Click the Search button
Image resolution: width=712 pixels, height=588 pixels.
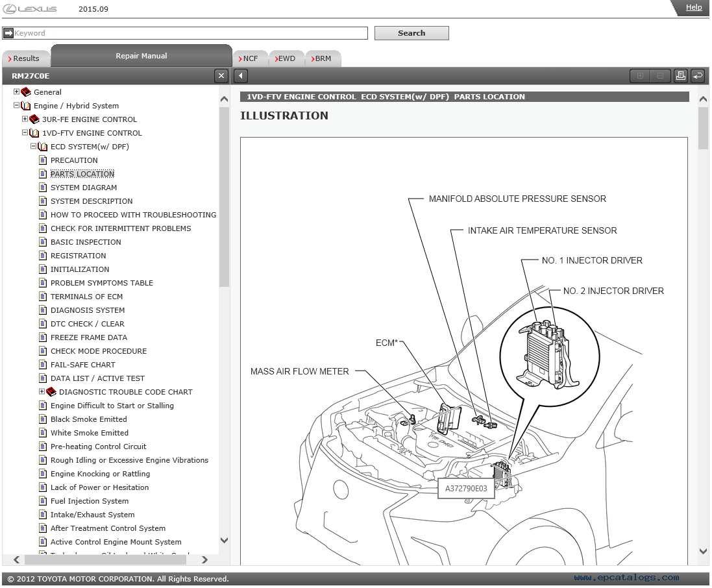coord(411,33)
